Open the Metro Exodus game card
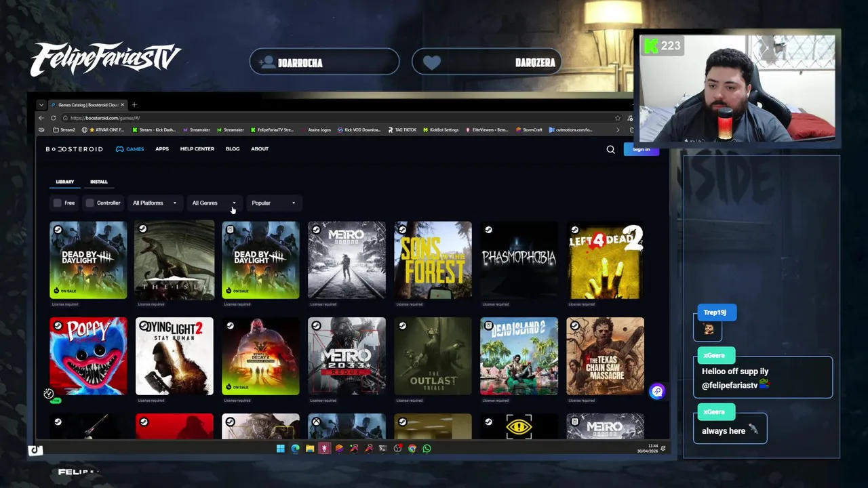The height and width of the screenshot is (488, 868). click(347, 260)
